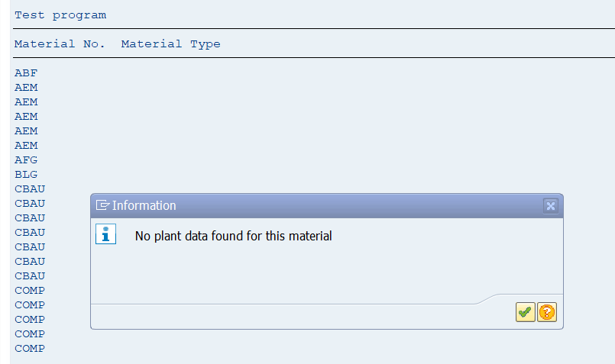Click the "No plant data found" message text
615x364 pixels.
[x=233, y=236]
